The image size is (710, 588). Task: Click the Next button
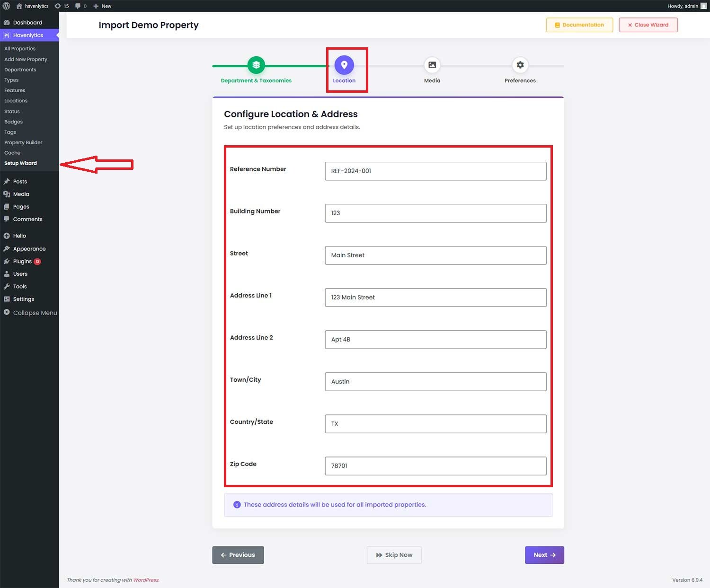(544, 555)
